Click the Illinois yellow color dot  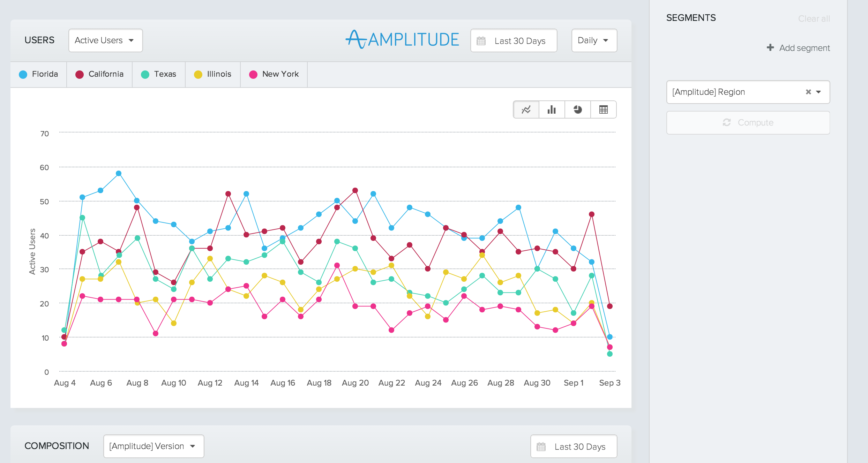(x=198, y=75)
